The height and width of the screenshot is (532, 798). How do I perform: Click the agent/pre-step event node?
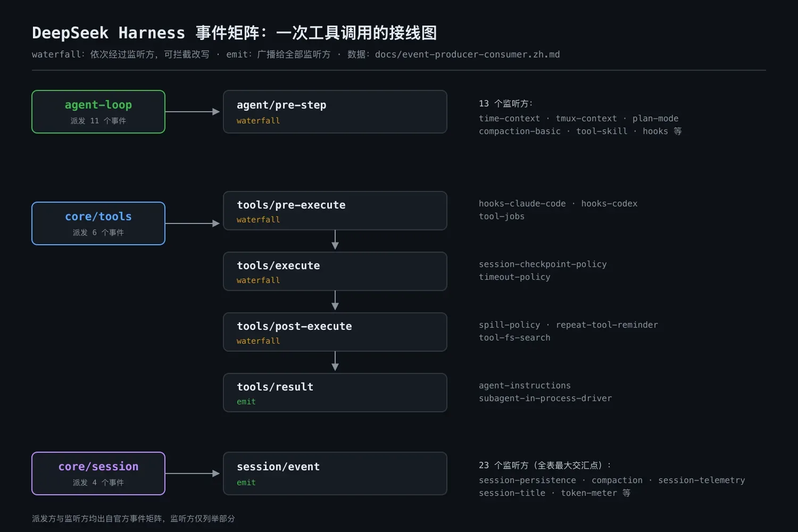tap(335, 112)
